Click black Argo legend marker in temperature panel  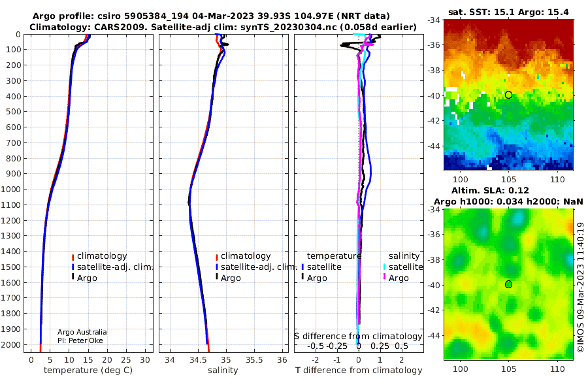coord(73,277)
